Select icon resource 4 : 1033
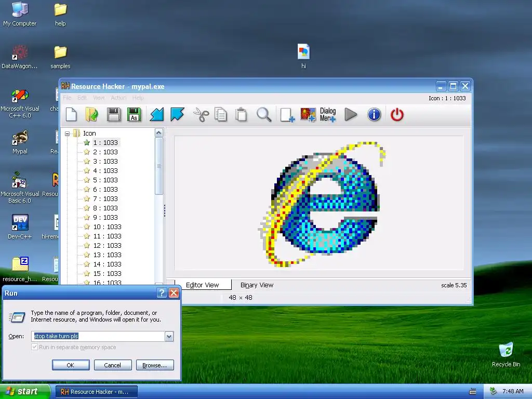Viewport: 532px width, 399px height. 105,170
